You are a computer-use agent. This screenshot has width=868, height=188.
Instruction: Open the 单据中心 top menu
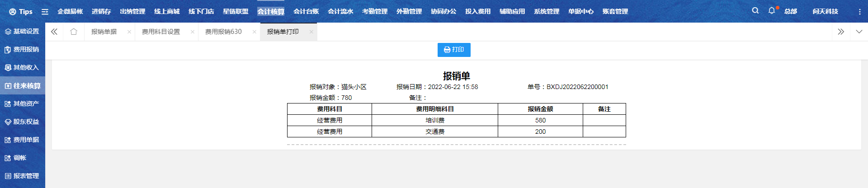[581, 12]
